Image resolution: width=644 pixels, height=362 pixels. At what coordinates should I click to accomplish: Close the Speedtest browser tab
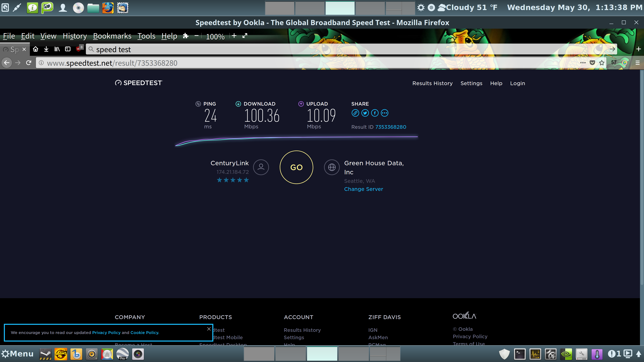point(24,49)
